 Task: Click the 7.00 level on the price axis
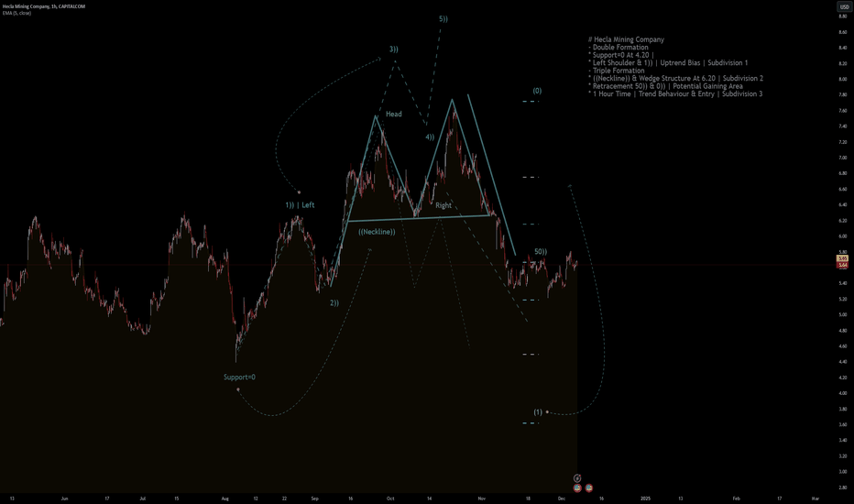pos(843,158)
